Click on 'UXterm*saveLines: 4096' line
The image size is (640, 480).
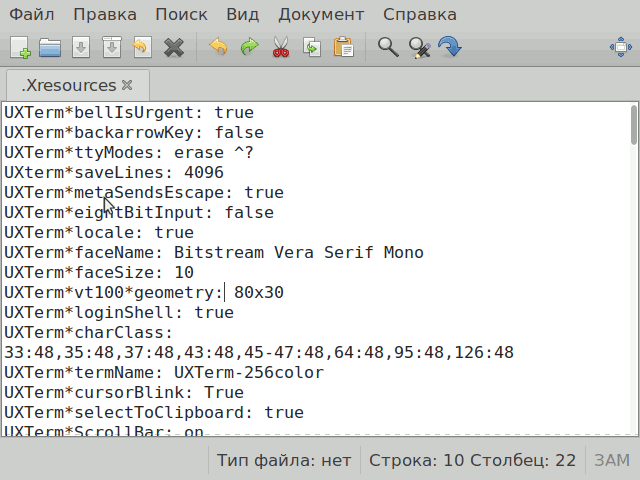click(x=114, y=173)
